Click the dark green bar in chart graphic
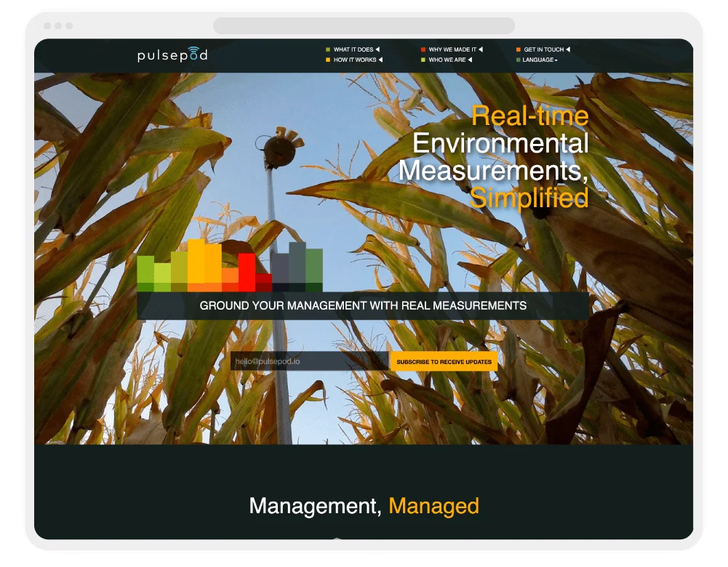This screenshot has width=728, height=567. [314, 270]
